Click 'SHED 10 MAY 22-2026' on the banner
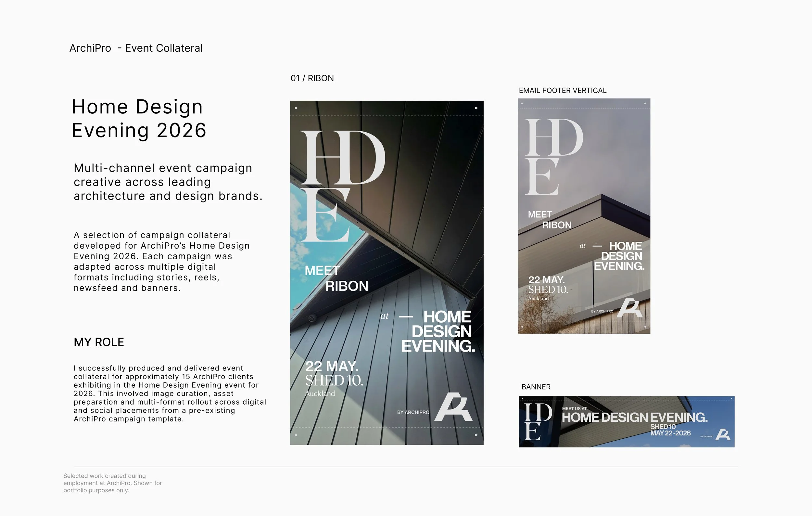812x516 pixels. tap(670, 430)
